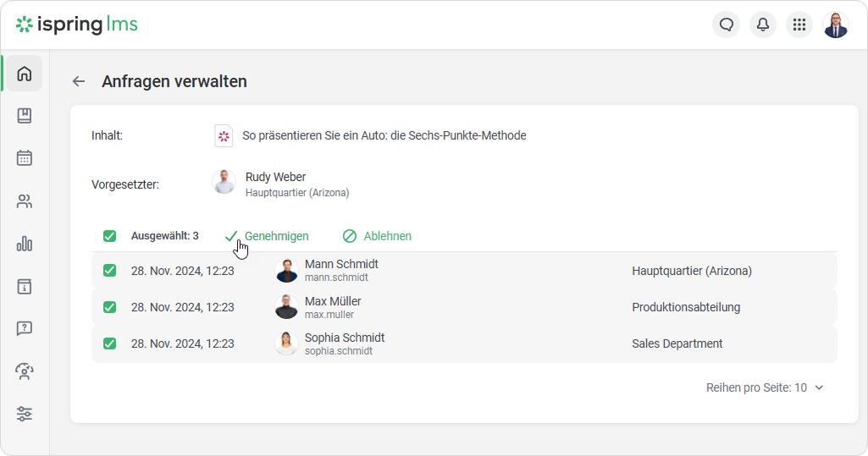Open the course catalog book icon

[x=25, y=116]
